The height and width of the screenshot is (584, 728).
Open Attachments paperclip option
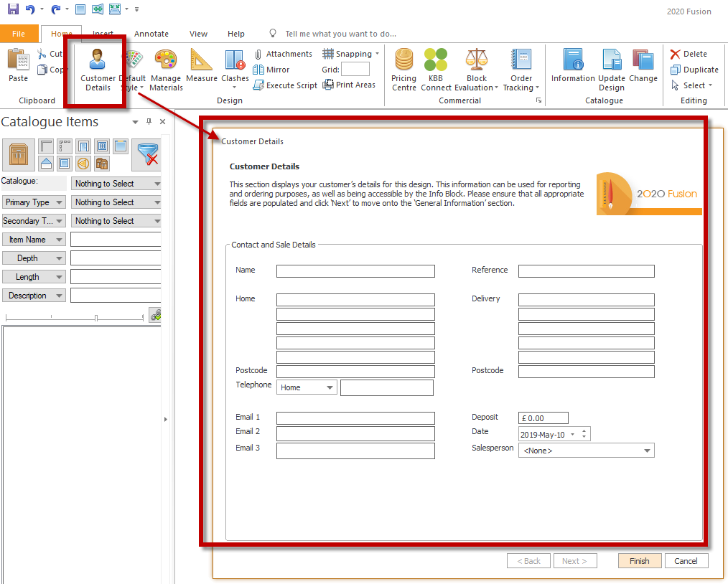(283, 54)
